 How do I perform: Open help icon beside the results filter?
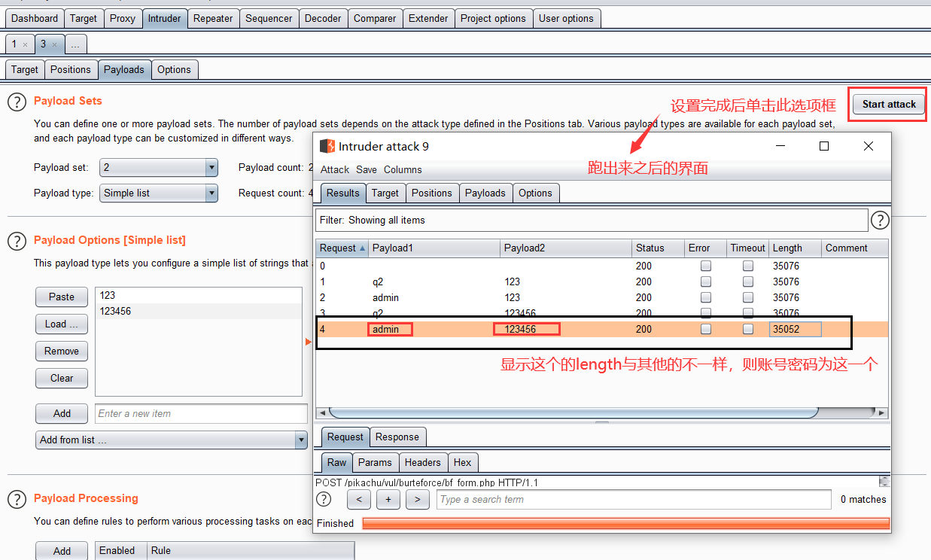880,221
